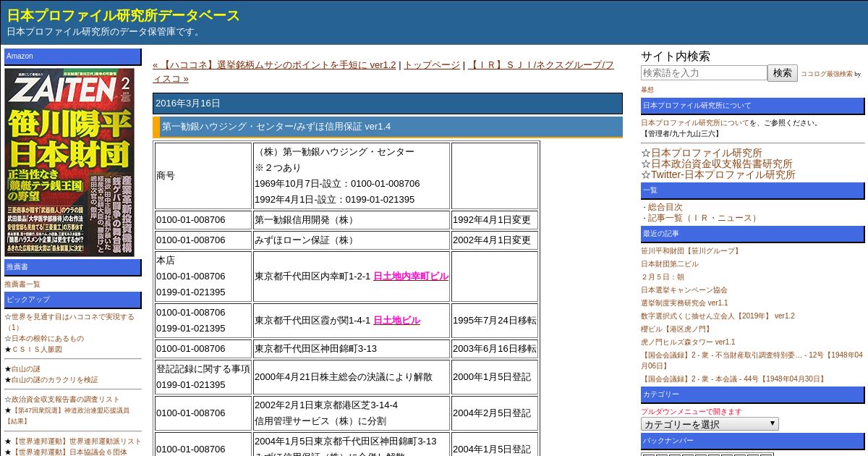
Task: Click the site title 日本プロファイル研究所データベース
Action: [123, 15]
